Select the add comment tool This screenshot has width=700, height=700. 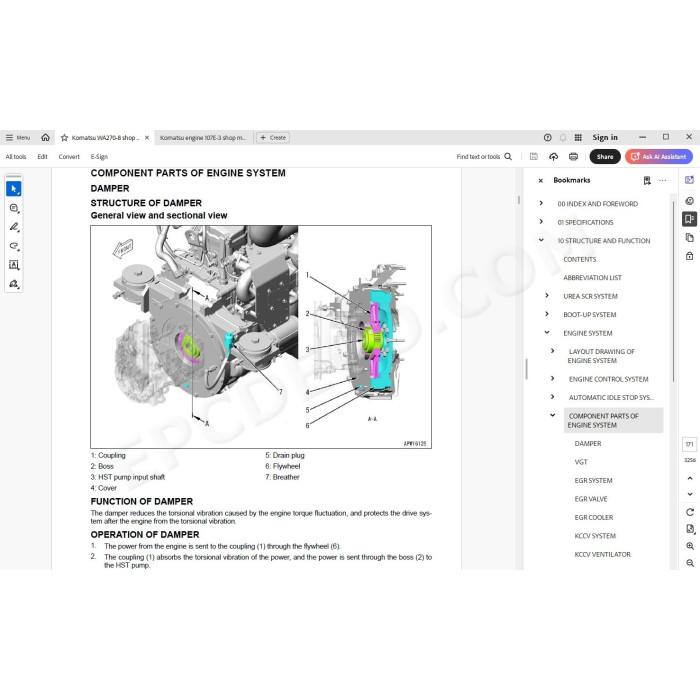(14, 208)
